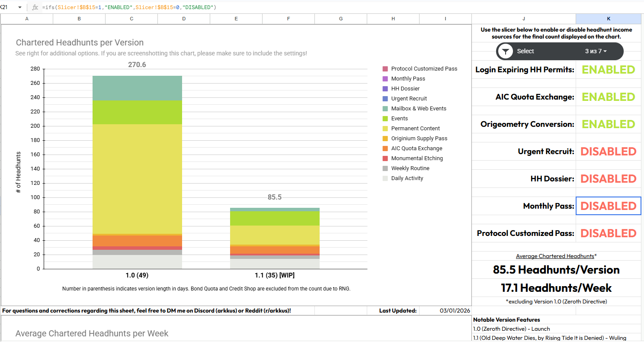The width and height of the screenshot is (644, 342).
Task: Select the 'Monumental Etching' legend label
Action: click(x=417, y=158)
